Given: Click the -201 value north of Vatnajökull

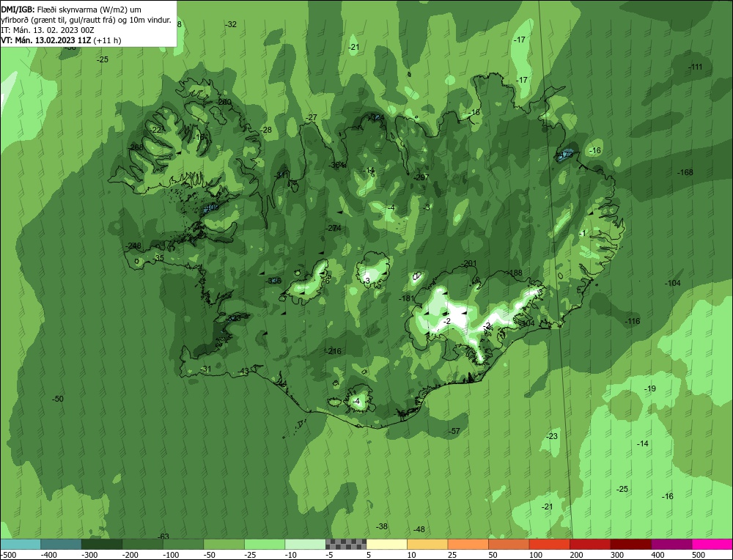Looking at the screenshot, I should pos(469,264).
